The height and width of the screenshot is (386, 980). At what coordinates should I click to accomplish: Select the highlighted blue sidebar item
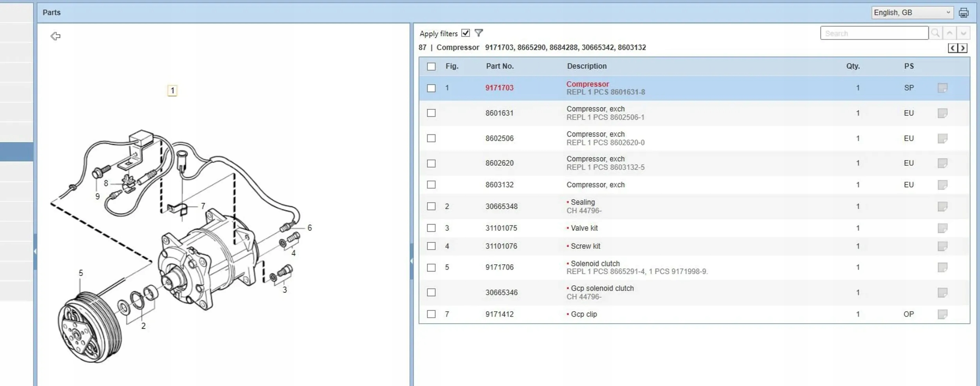pyautogui.click(x=16, y=152)
